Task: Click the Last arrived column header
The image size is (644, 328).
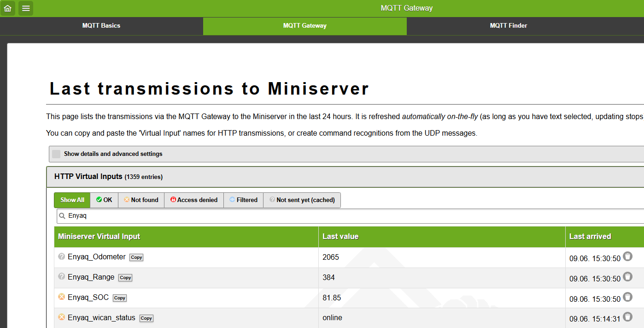Action: tap(604, 237)
